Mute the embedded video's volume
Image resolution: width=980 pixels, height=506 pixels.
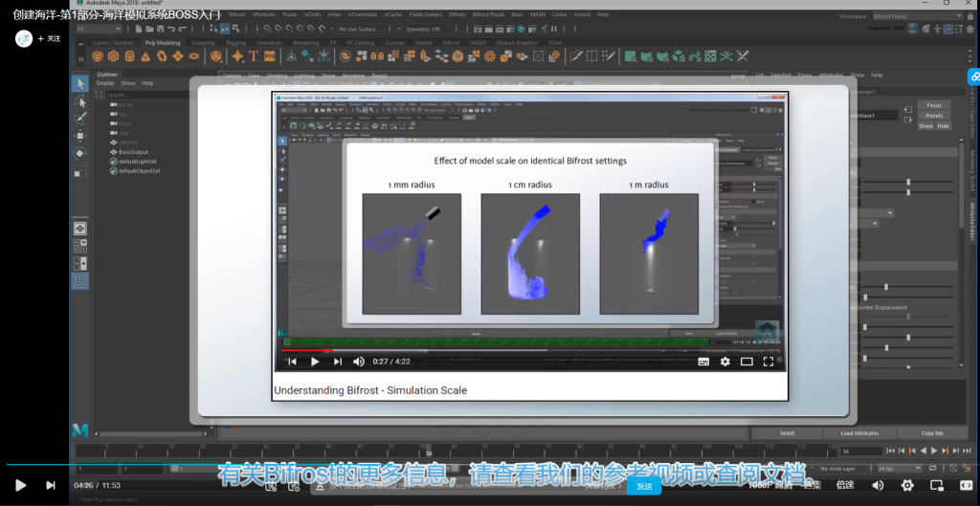[359, 361]
